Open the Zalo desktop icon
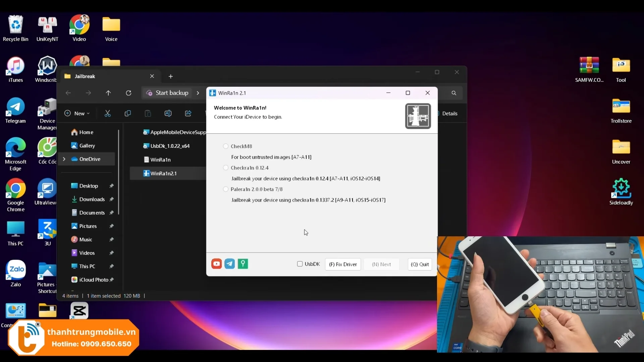Screen dimensions: 644x362 click(x=15, y=274)
